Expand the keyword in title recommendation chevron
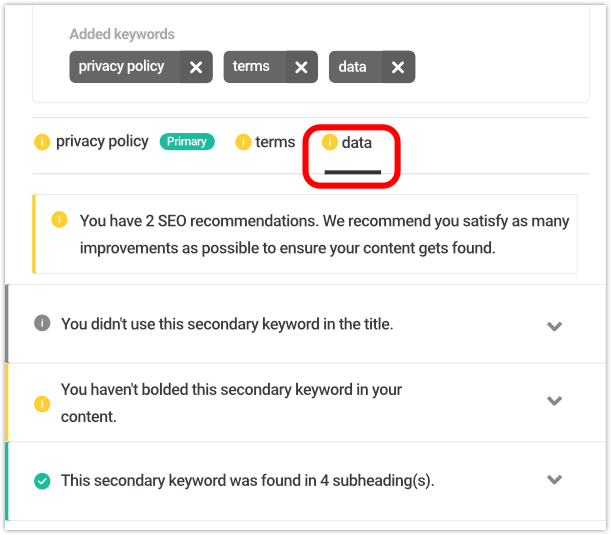 (554, 326)
